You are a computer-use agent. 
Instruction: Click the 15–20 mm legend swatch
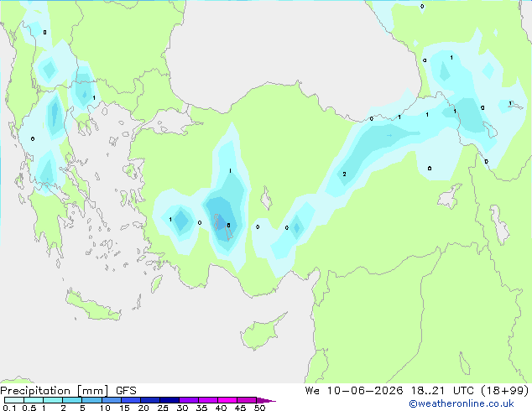point(130,400)
